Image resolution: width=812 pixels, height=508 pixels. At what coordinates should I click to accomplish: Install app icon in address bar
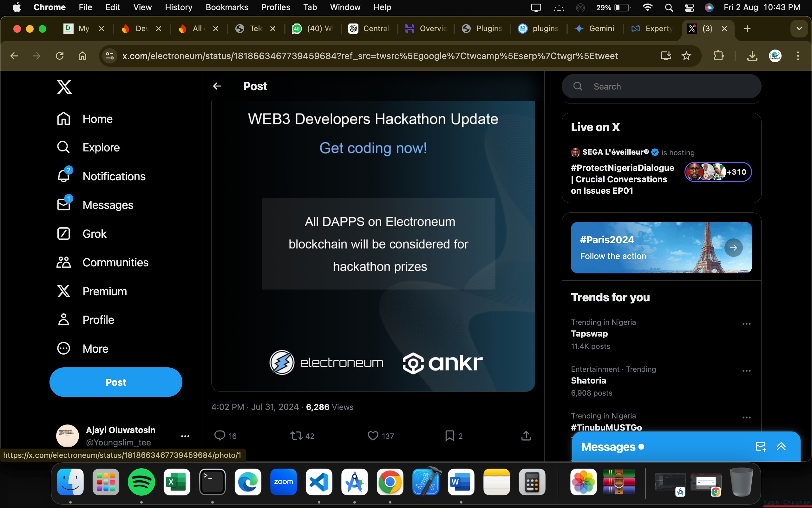[x=666, y=56]
